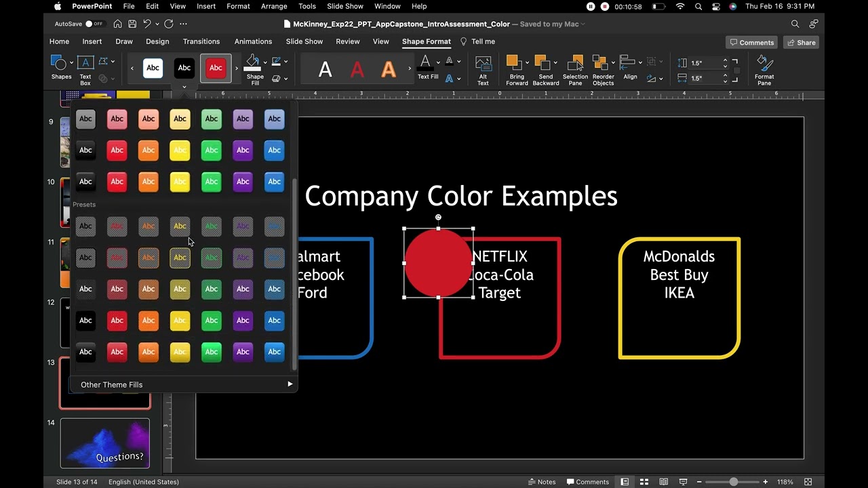This screenshot has width=868, height=488.
Task: Click the Comments button at top right
Action: [751, 42]
